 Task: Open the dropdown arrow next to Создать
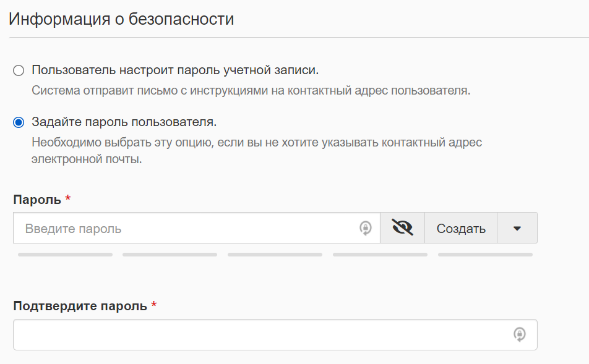click(517, 228)
